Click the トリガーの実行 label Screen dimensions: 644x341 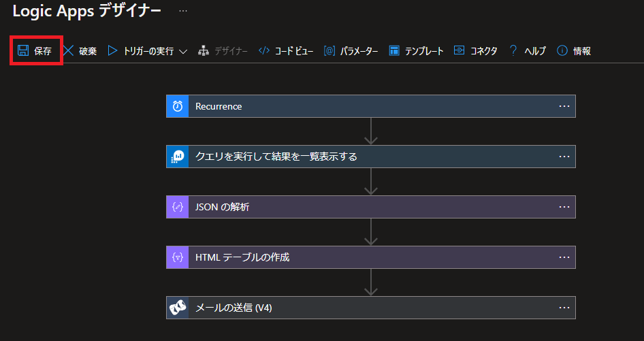tap(148, 51)
